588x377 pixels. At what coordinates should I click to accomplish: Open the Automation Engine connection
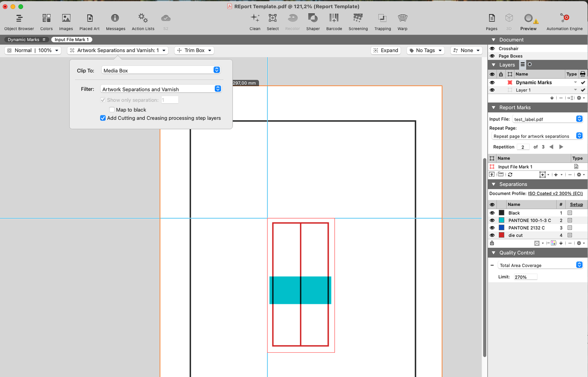pos(564,22)
